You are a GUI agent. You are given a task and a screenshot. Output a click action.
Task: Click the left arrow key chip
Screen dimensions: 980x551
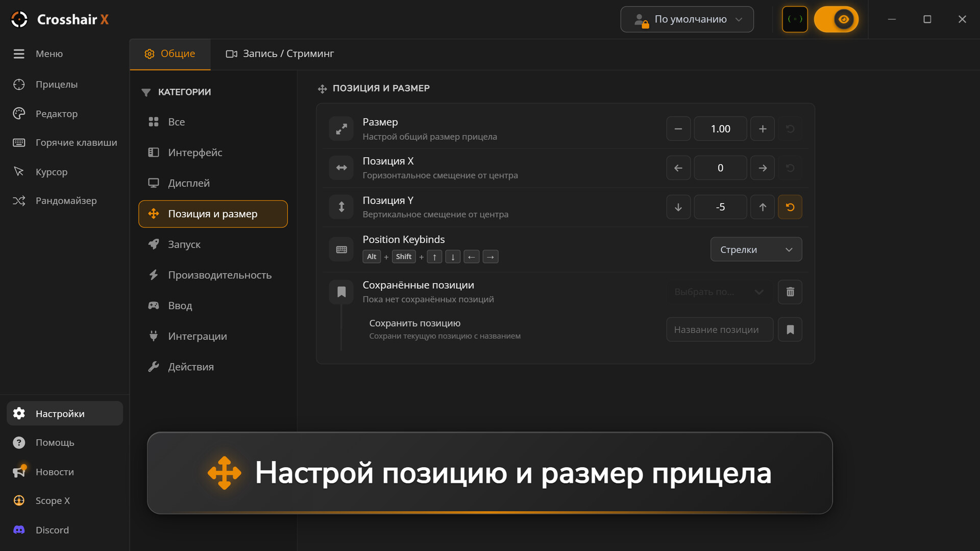click(472, 257)
